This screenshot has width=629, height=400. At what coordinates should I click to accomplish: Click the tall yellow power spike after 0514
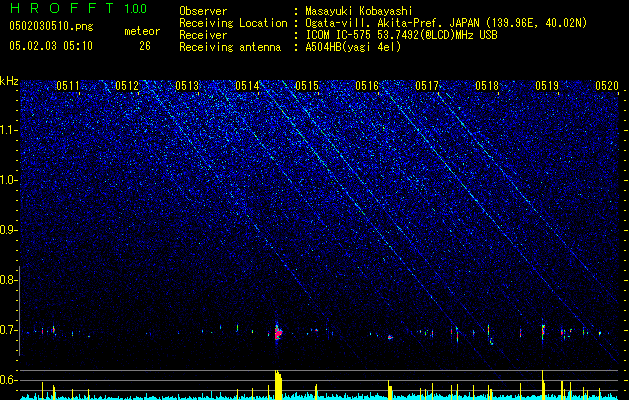coord(278,385)
